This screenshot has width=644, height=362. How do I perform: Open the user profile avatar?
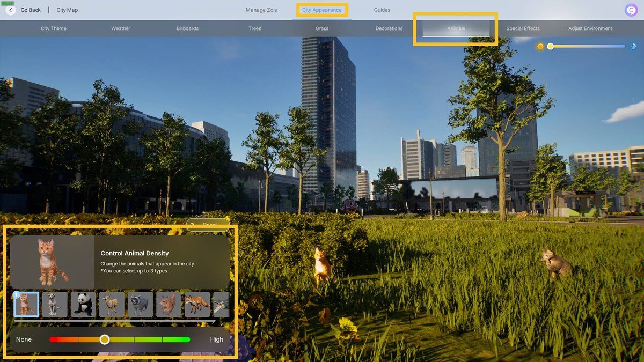point(631,10)
